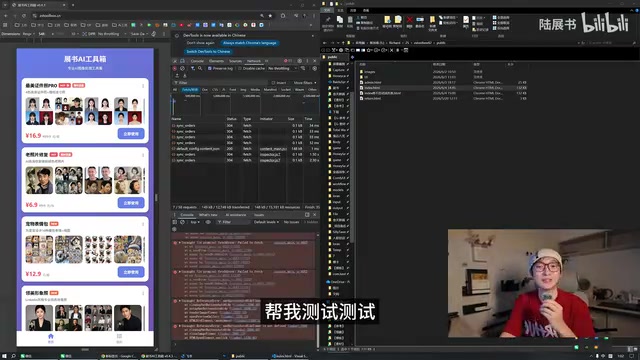Screen dimensions: 640x360
Task: Expand the first Uncaught error entry in the console
Action: [x=180, y=242]
